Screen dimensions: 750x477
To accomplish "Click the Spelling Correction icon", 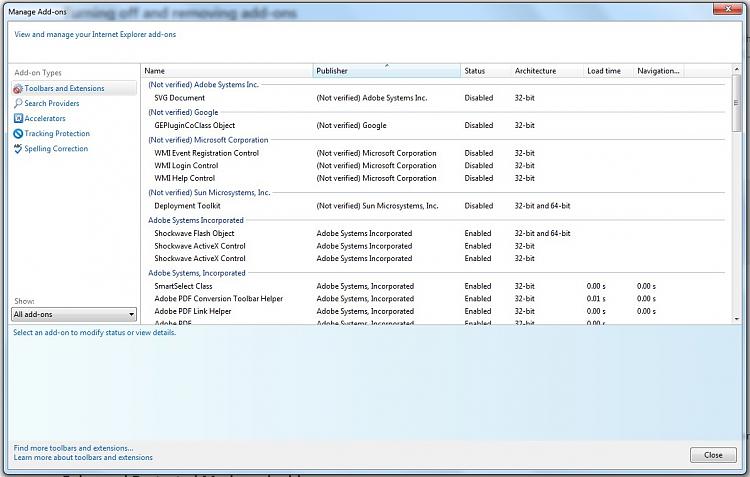I will pyautogui.click(x=18, y=149).
